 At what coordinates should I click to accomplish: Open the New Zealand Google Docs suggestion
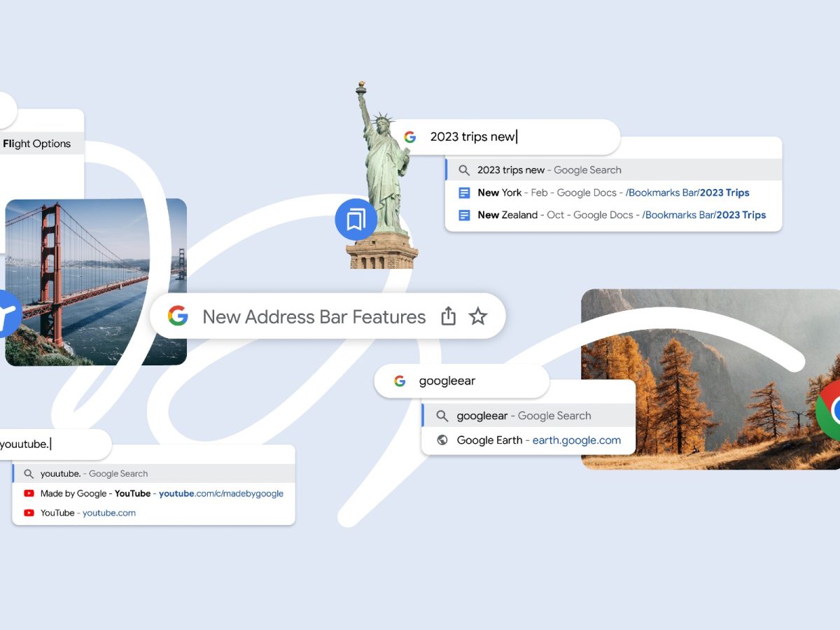click(x=621, y=215)
